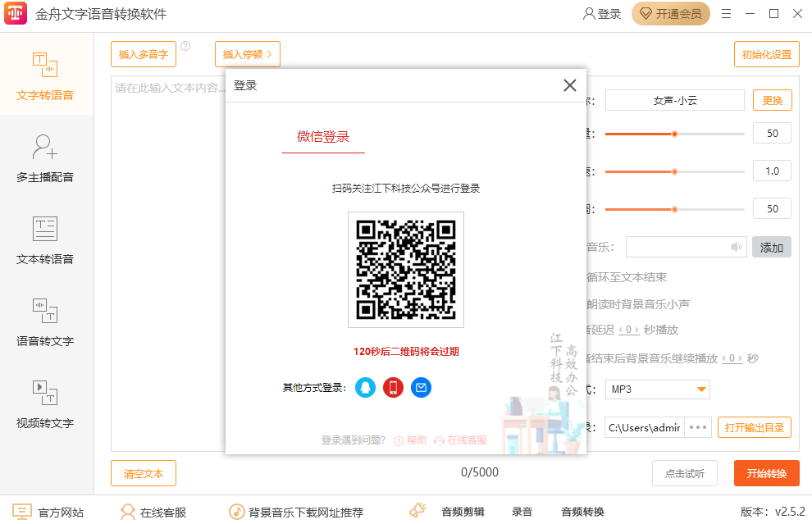812x524 pixels.
Task: Close the 登录 dialog
Action: 570,85
